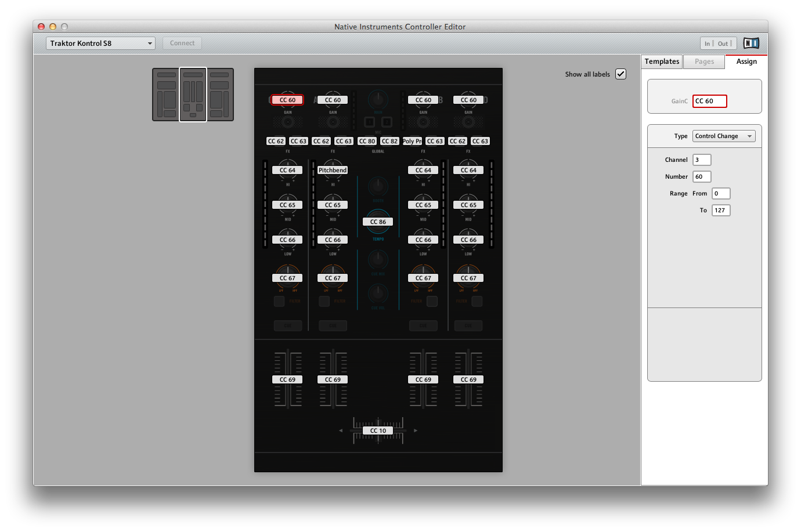This screenshot has width=801, height=532.
Task: Select the global FX button labeled CC 80
Action: [x=367, y=141]
